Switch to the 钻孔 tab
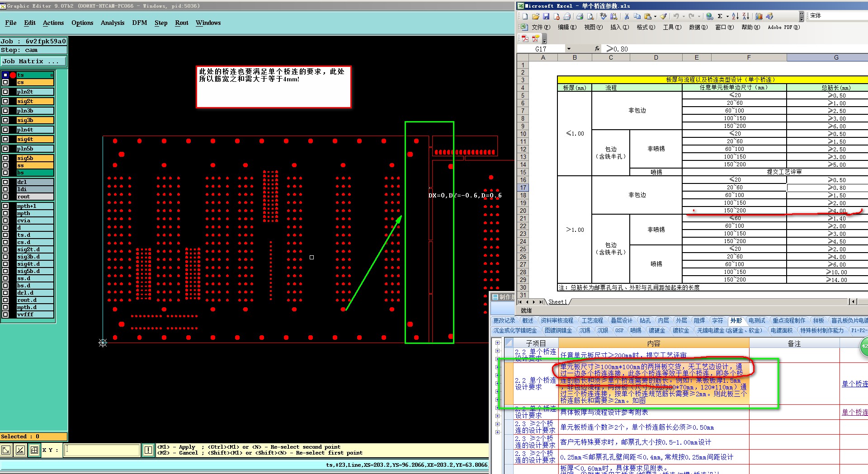 [x=645, y=320]
